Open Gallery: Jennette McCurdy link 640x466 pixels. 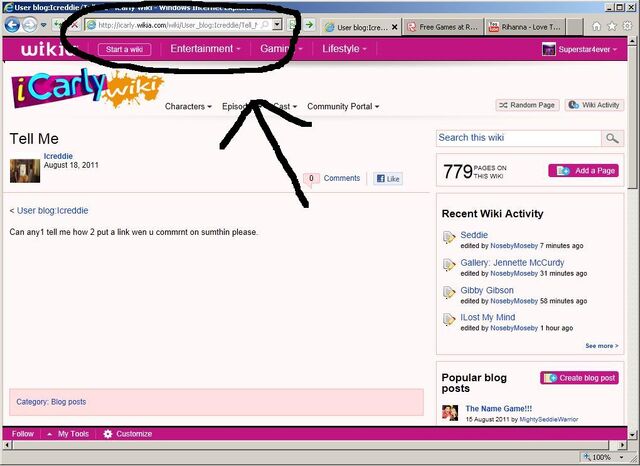(512, 263)
